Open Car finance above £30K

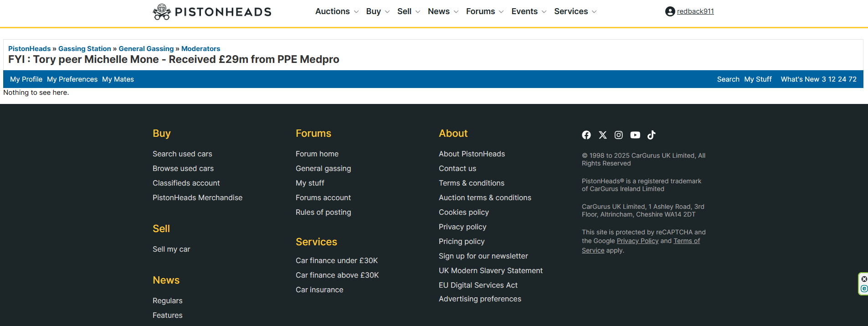(337, 275)
